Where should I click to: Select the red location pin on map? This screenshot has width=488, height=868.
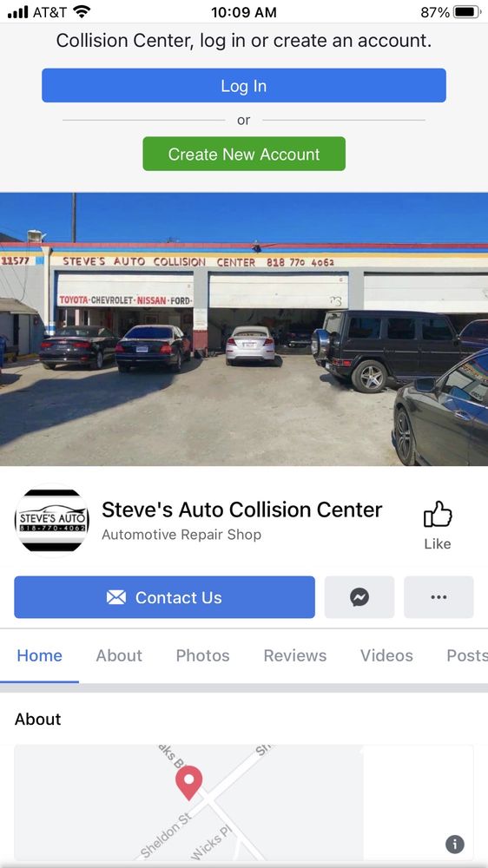(x=189, y=783)
